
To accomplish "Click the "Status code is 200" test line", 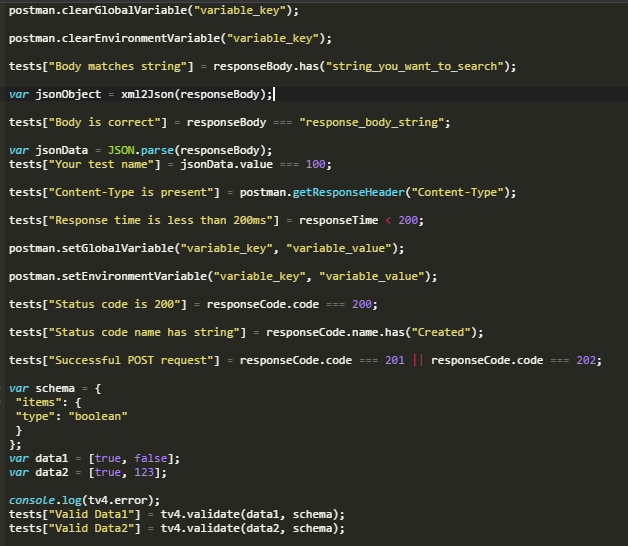I will point(193,305).
